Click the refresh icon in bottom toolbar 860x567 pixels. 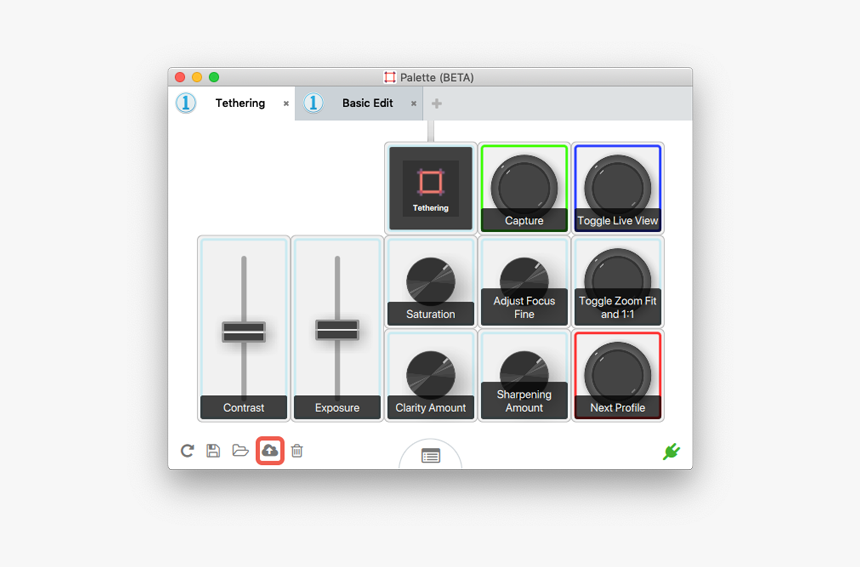(187, 451)
